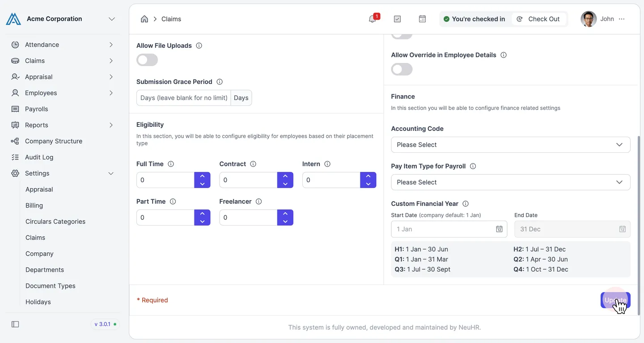The width and height of the screenshot is (644, 343).
Task: Click the Custom Financial Year info icon
Action: 466,204
